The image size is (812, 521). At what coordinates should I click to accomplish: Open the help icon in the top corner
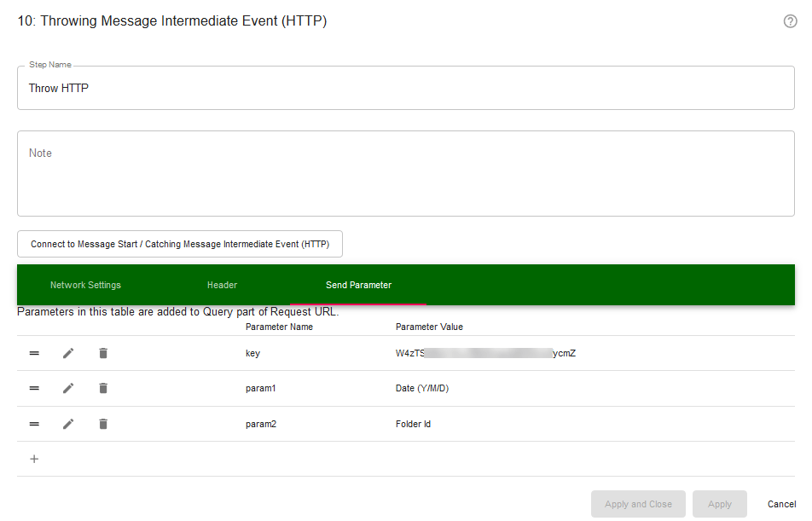coord(790,21)
